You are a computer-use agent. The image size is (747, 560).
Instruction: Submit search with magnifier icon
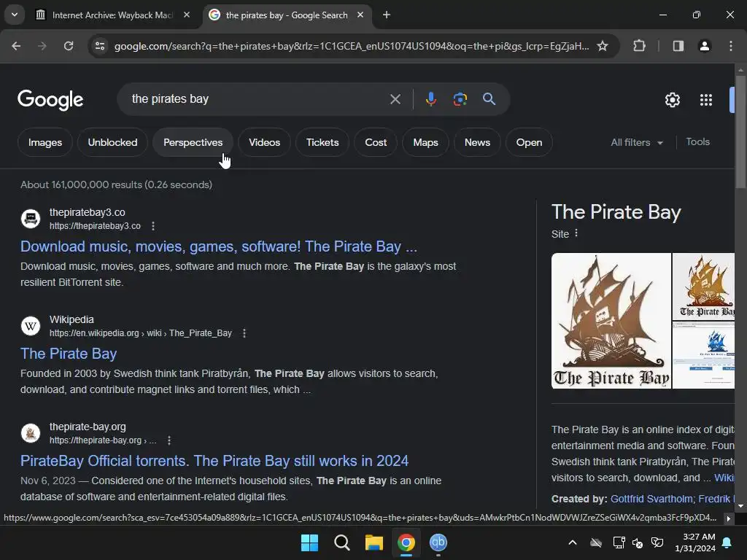(489, 99)
